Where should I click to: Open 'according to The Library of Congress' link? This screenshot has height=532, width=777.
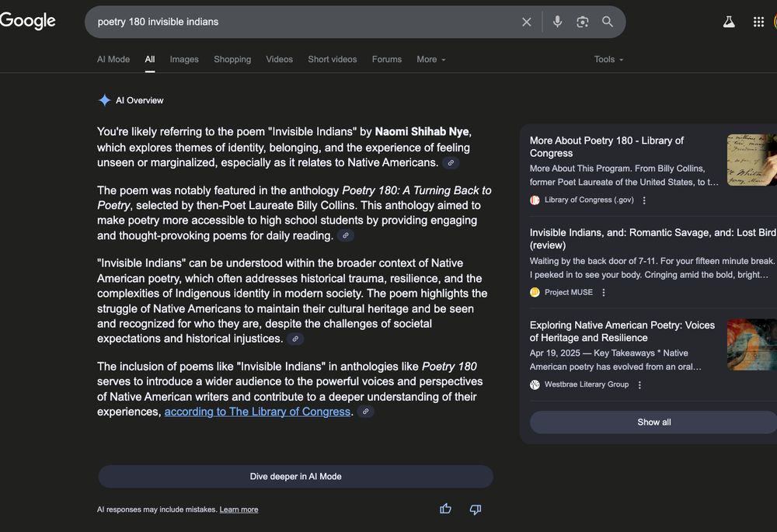click(x=257, y=412)
